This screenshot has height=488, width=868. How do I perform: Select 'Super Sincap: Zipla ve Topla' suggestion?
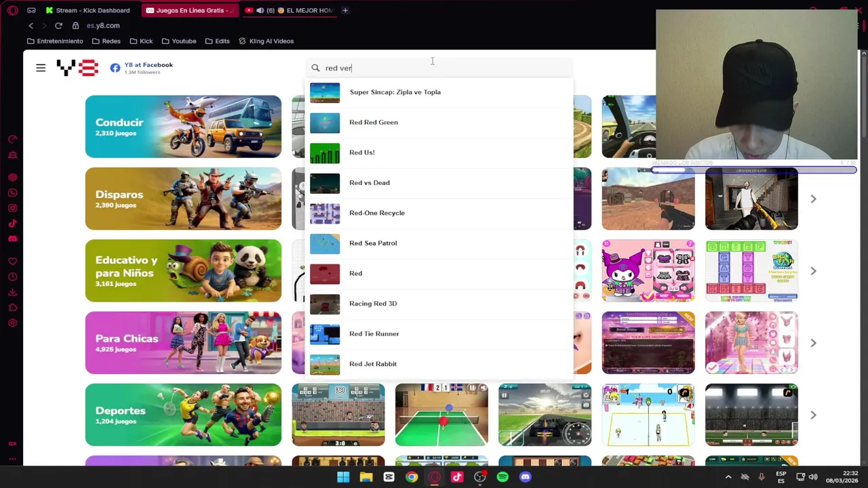[x=439, y=92]
